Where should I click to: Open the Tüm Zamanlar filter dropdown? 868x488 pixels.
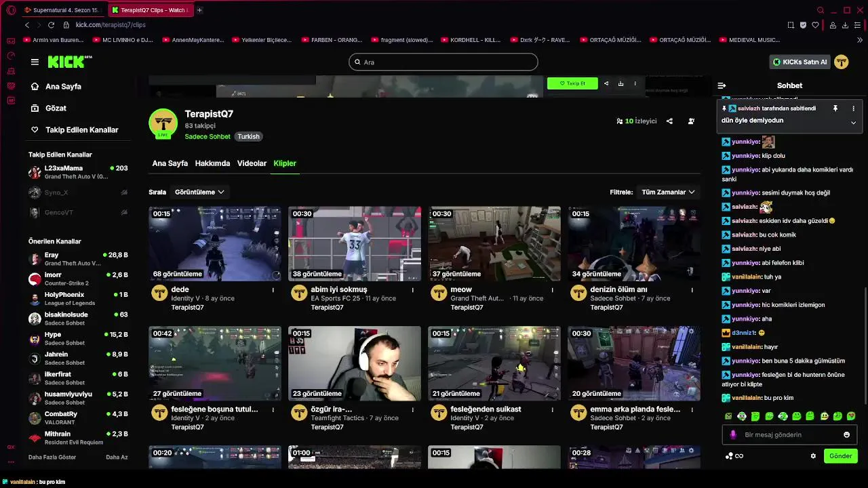tap(668, 192)
